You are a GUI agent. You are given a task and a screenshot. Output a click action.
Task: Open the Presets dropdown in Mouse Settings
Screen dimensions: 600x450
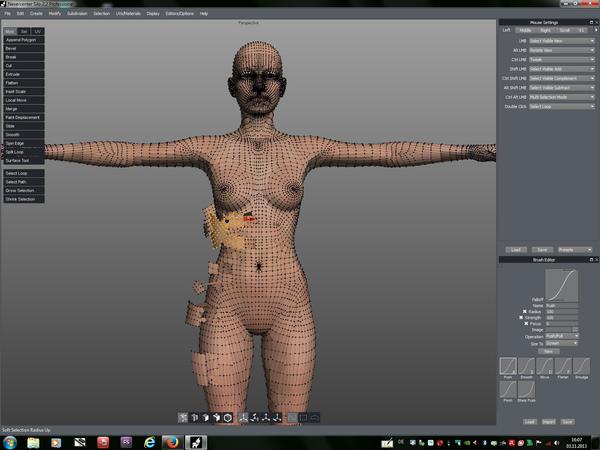[x=575, y=249]
